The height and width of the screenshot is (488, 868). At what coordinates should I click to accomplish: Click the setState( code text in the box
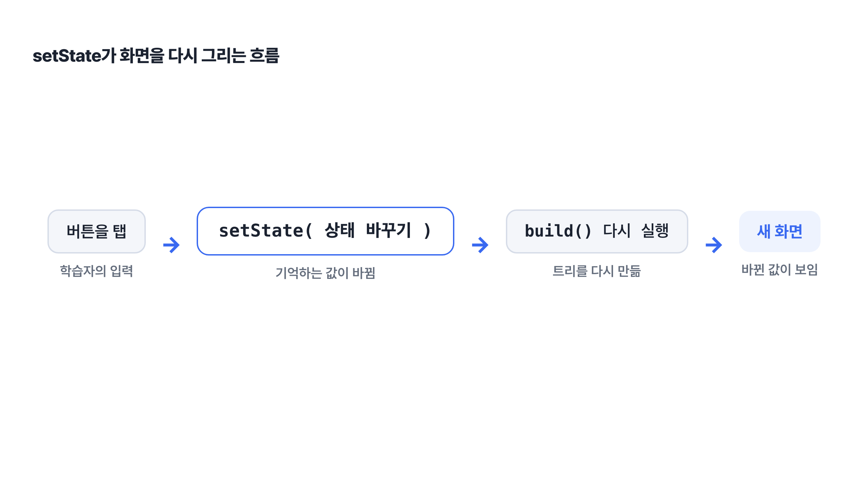click(265, 231)
